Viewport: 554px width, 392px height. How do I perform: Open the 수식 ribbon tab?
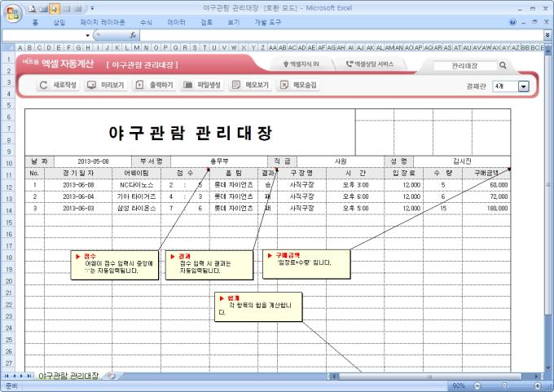pos(146,22)
